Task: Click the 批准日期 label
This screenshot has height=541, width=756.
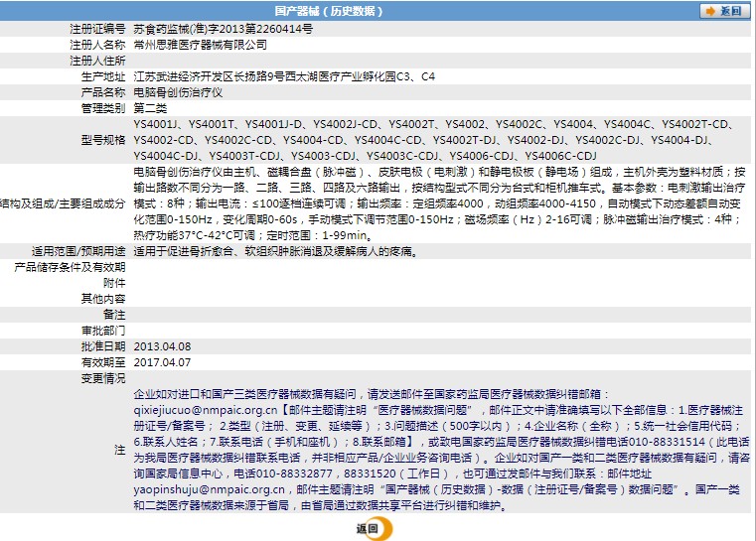Action: coord(103,346)
